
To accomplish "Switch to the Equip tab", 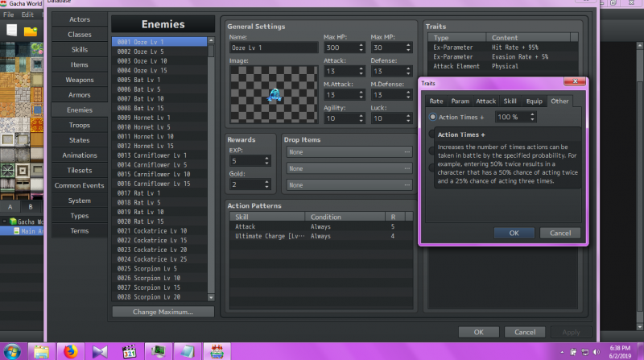I will click(534, 101).
